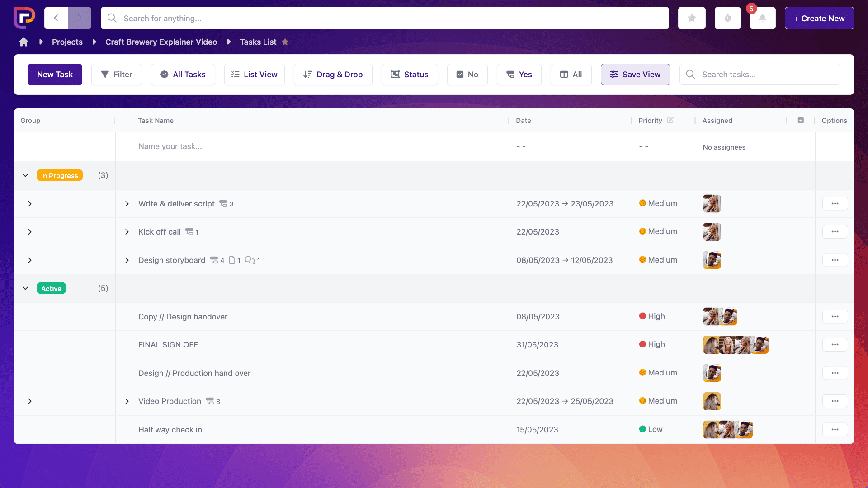Collapse the Active group
The width and height of the screenshot is (868, 488).
pyautogui.click(x=25, y=288)
